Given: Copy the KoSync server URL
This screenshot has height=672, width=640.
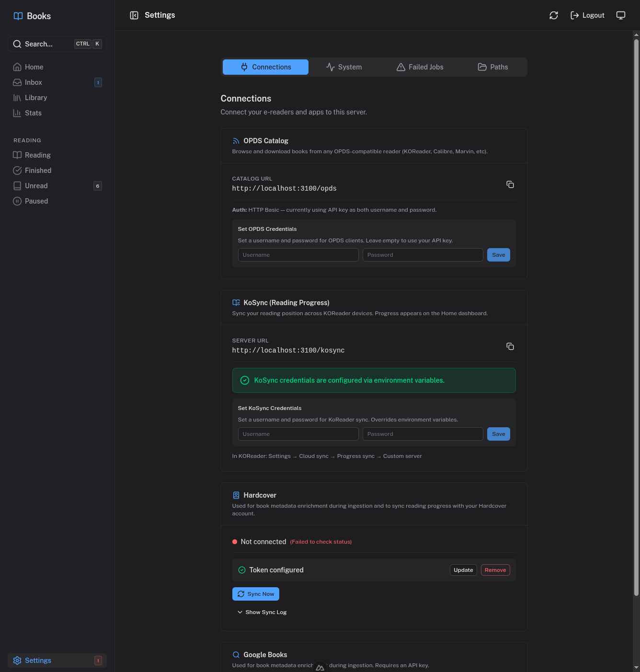Looking at the screenshot, I should 510,346.
